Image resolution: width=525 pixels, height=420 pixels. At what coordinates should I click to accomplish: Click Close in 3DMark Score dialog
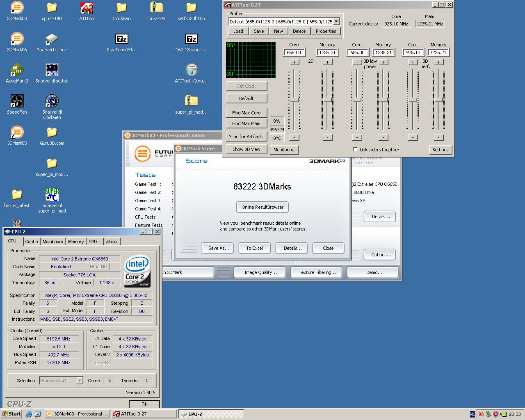pyautogui.click(x=328, y=248)
